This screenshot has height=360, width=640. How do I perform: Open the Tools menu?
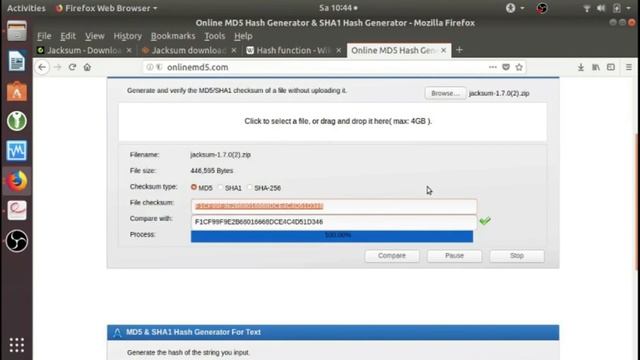[x=215, y=36]
